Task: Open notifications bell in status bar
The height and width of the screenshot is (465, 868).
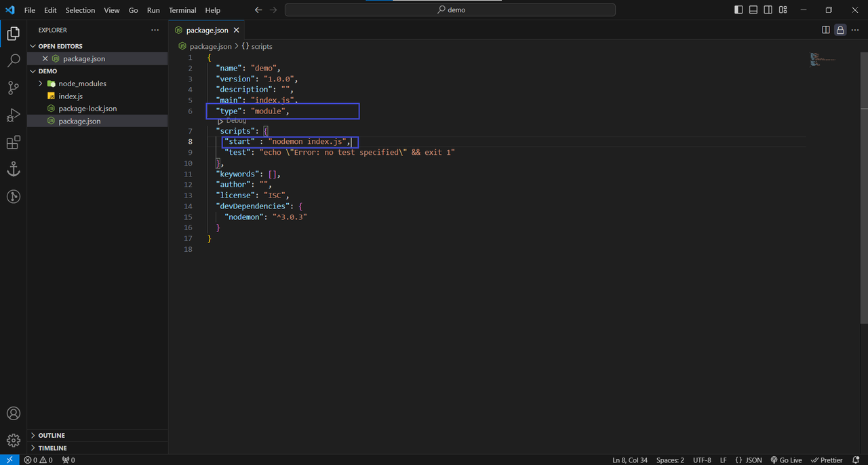Action: click(856, 460)
